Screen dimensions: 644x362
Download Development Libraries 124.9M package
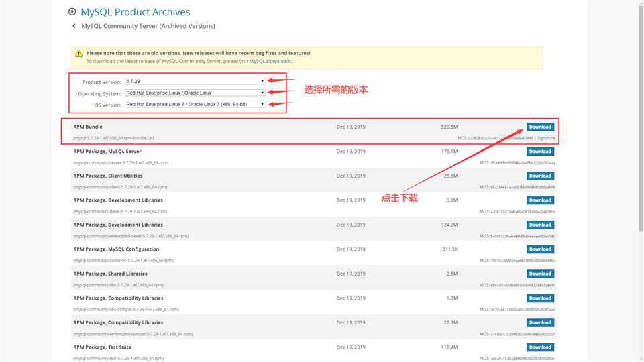[x=540, y=225]
